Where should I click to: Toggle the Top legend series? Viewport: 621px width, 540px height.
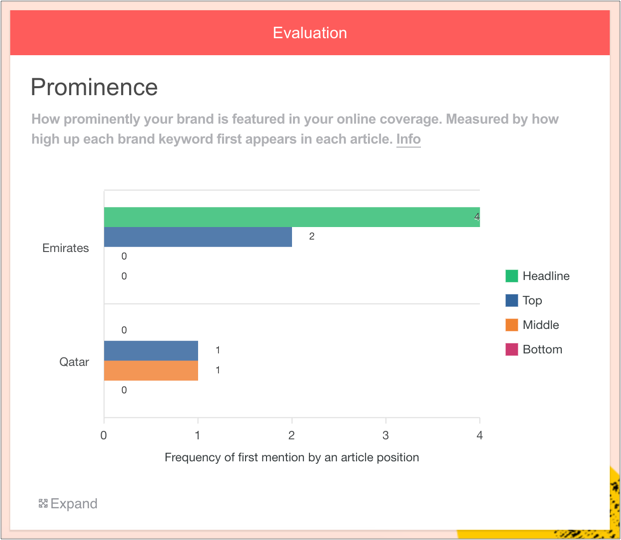coord(532,300)
